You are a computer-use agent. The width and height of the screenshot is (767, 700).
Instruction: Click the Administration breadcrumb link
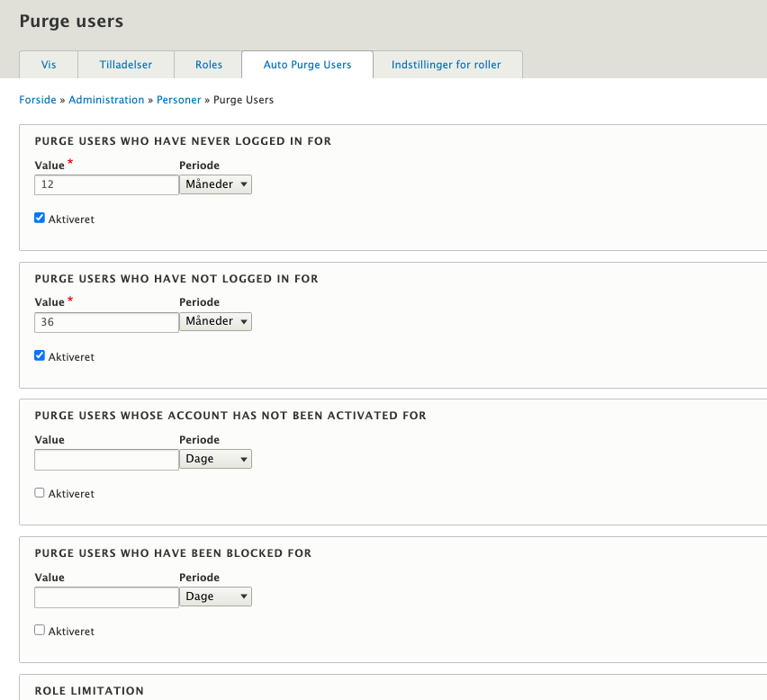(x=106, y=100)
